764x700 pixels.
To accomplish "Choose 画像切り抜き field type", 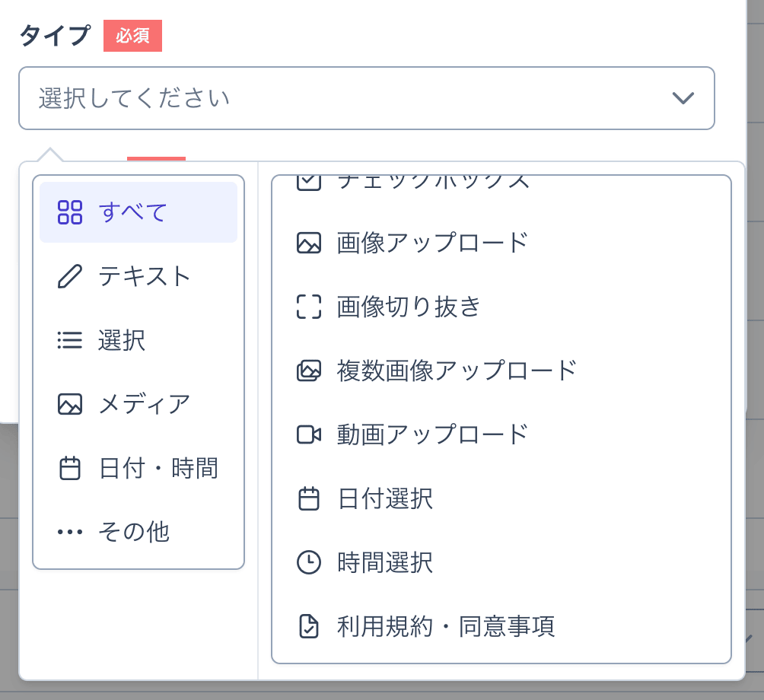I will coord(501,307).
